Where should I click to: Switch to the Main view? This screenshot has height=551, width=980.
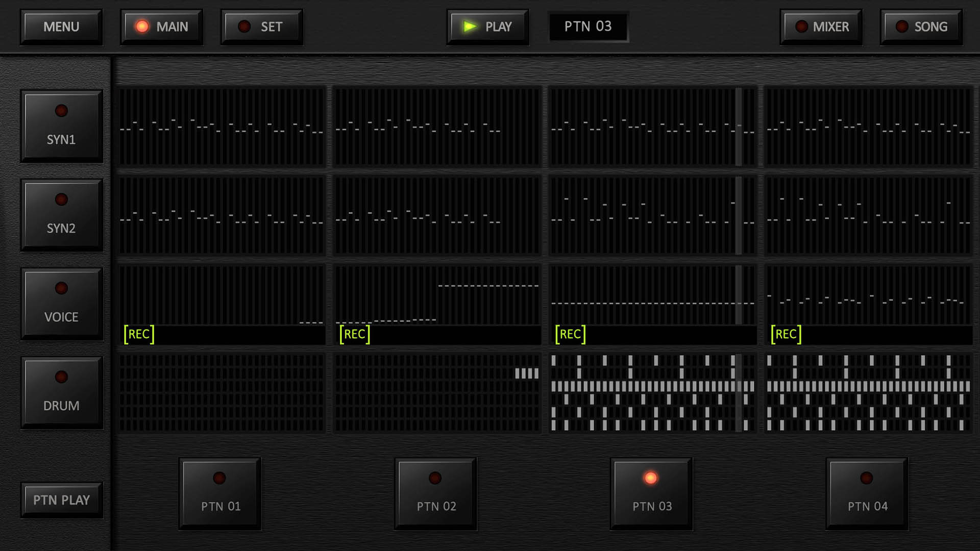pos(162,27)
